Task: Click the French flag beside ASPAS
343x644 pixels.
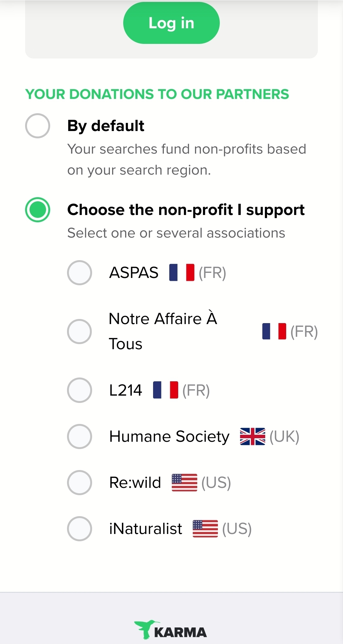Action: pyautogui.click(x=182, y=273)
